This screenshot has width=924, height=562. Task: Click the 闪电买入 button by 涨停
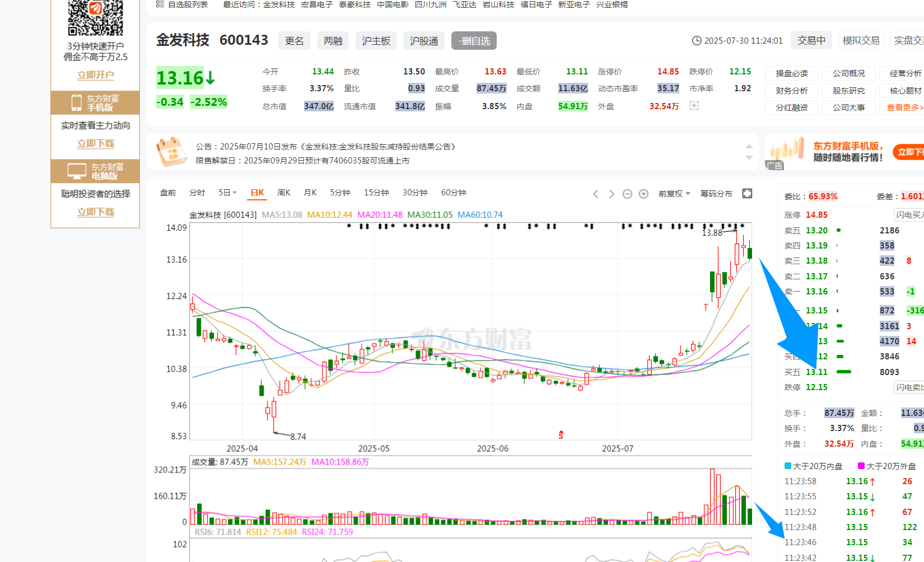[x=909, y=215]
